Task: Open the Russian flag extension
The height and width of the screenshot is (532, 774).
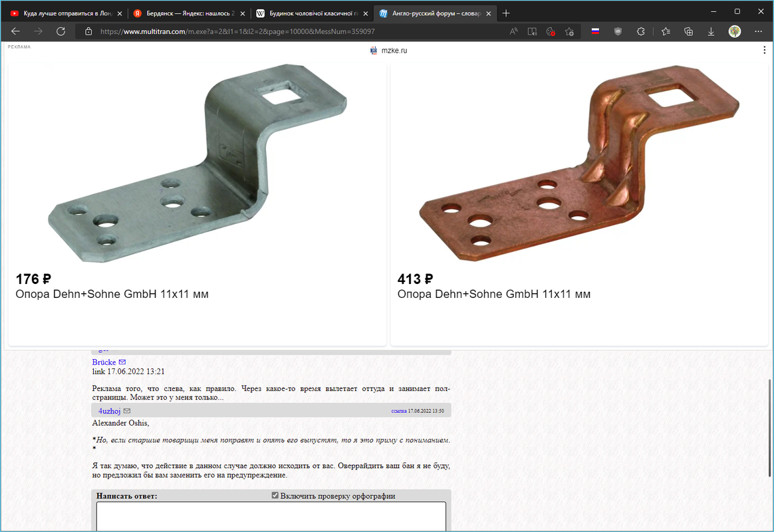Action: [595, 31]
